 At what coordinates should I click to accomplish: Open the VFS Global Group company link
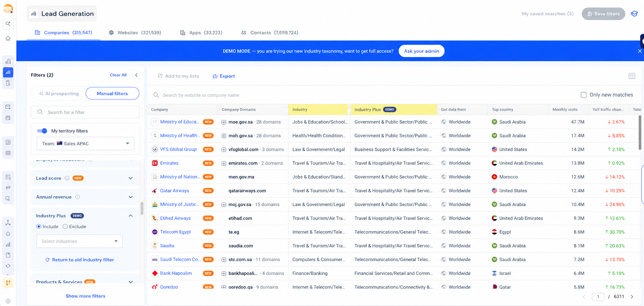coord(178,149)
